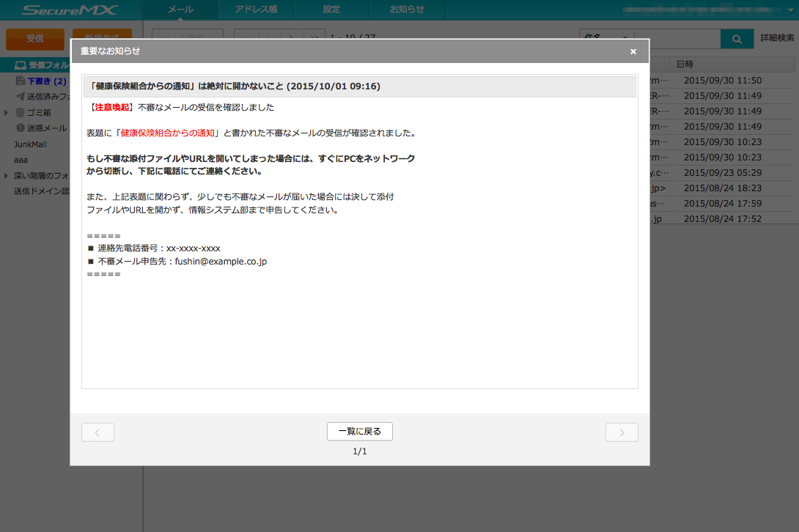Close the 重要なお知らせ dialog with X

633,51
